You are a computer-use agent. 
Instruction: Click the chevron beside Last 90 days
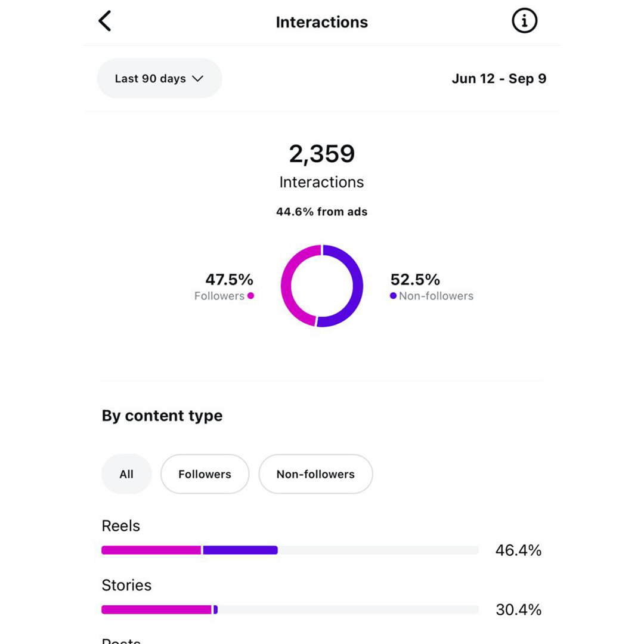click(x=198, y=79)
